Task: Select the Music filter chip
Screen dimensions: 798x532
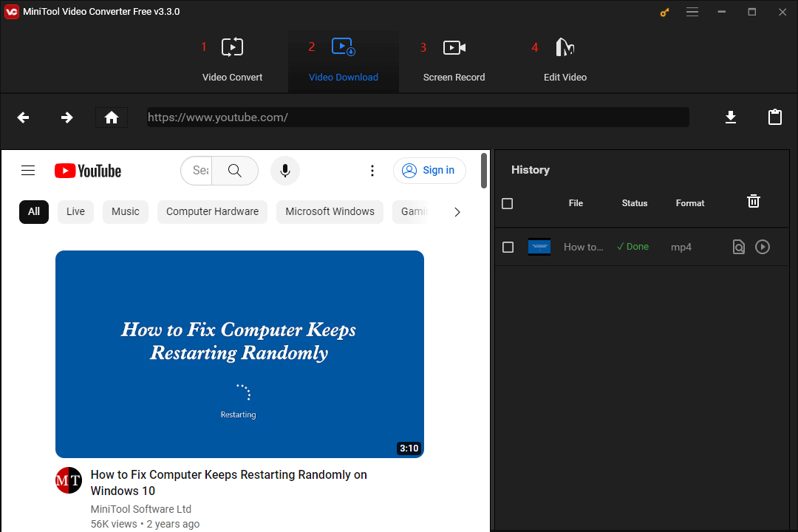Action: point(125,212)
